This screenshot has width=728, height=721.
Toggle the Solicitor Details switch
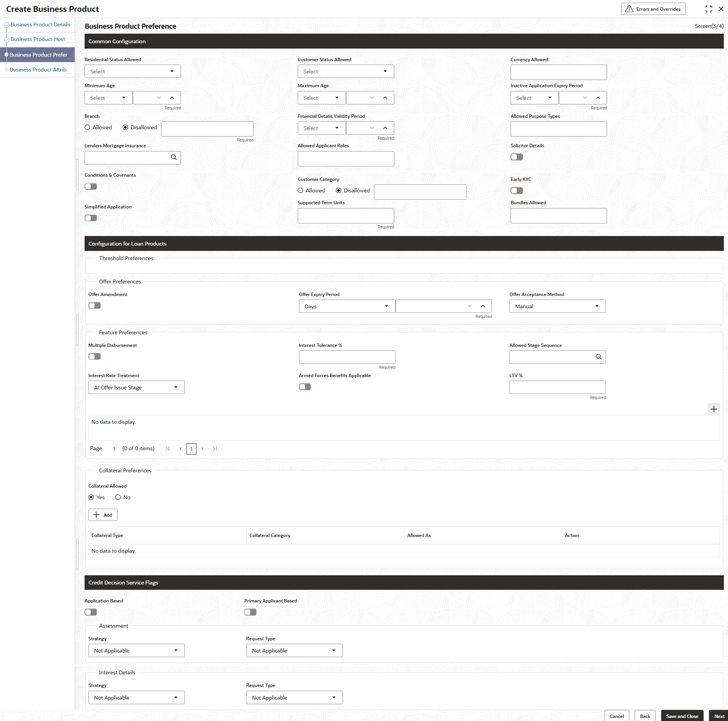517,157
